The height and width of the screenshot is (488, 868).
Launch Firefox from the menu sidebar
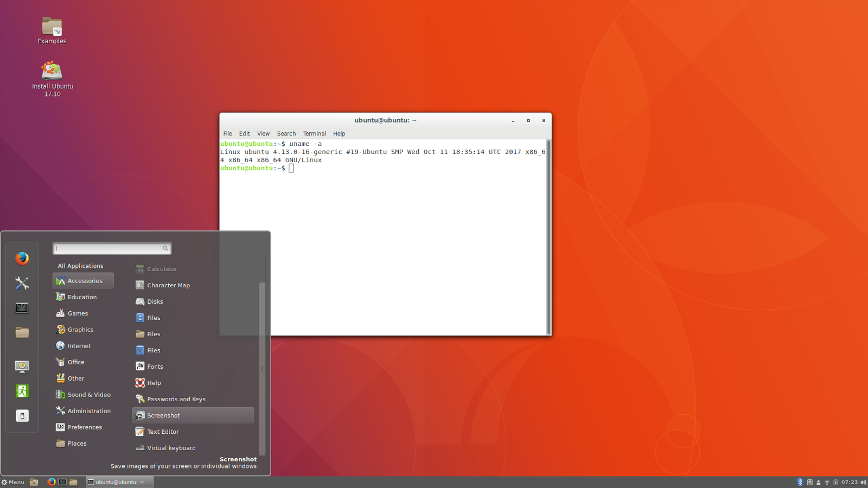22,258
